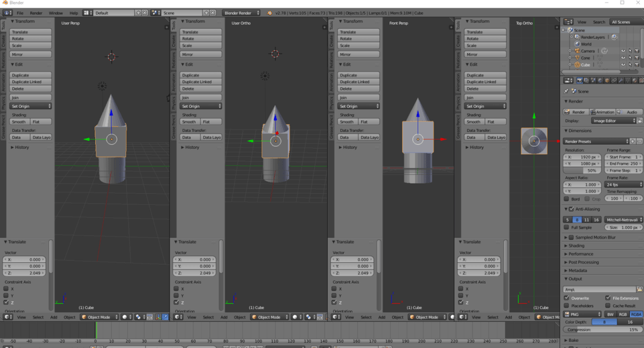
Task: Toggle Cone visibility eye in outliner
Action: (x=623, y=58)
